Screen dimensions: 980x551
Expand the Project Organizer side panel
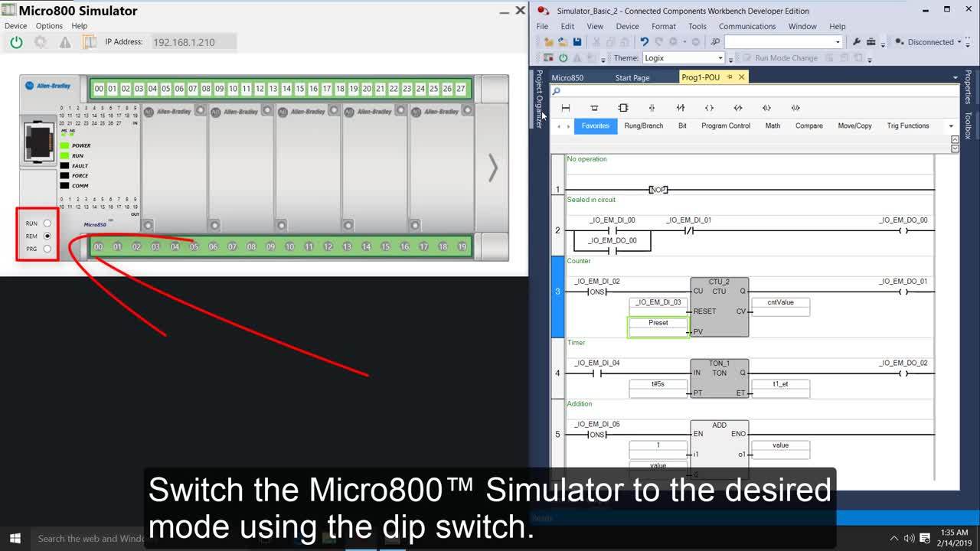[x=539, y=99]
